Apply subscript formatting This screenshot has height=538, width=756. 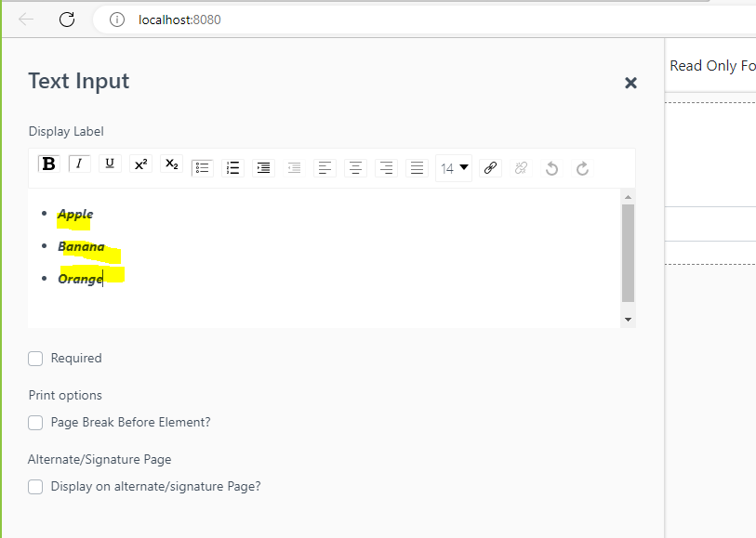pyautogui.click(x=172, y=164)
